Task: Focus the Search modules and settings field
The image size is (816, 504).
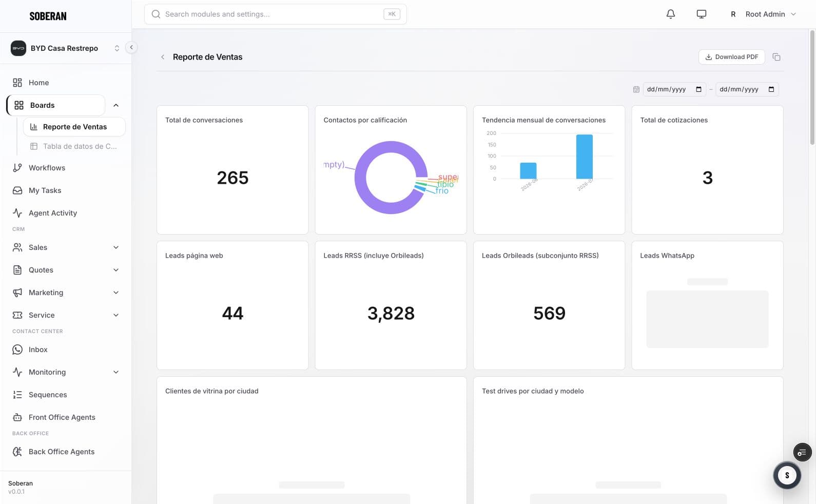Action: tap(275, 14)
